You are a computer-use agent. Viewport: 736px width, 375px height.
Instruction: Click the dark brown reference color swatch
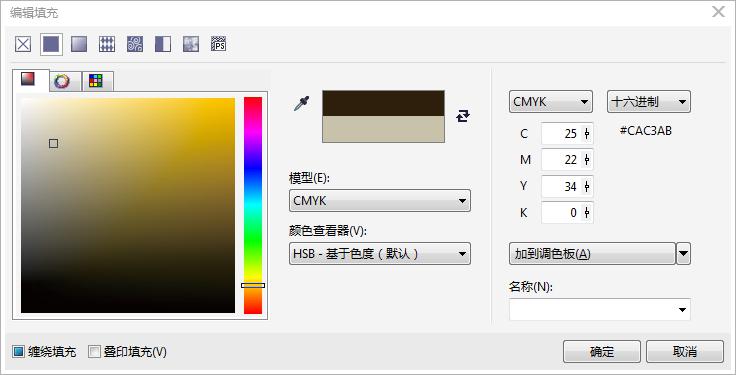(383, 103)
